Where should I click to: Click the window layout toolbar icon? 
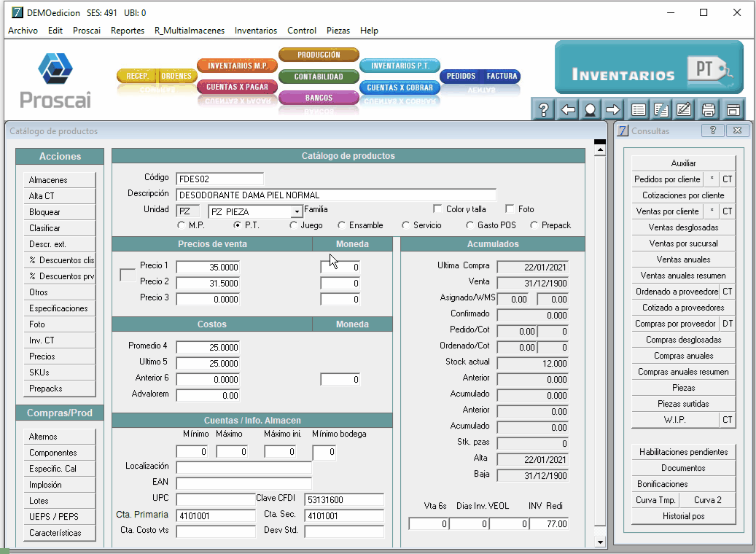click(x=733, y=109)
